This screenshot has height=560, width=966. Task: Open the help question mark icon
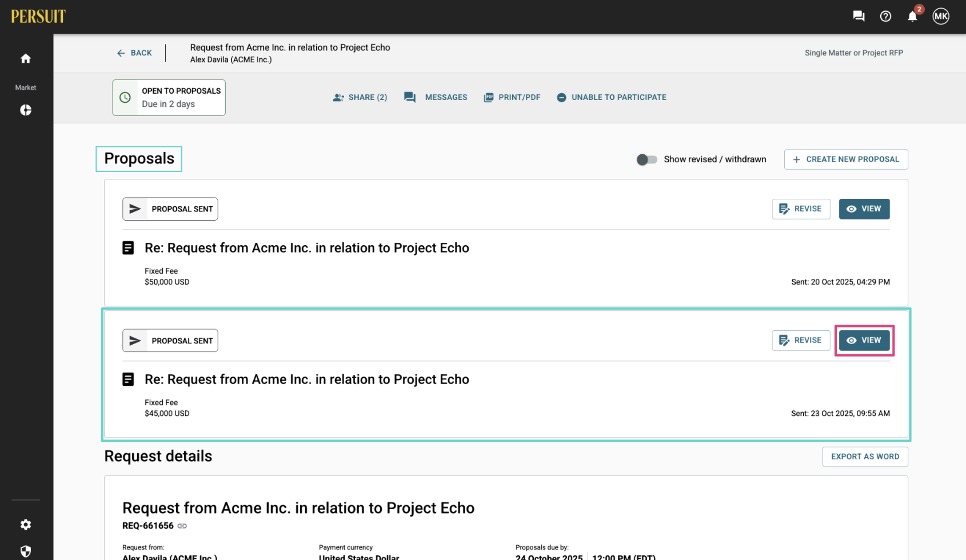885,16
